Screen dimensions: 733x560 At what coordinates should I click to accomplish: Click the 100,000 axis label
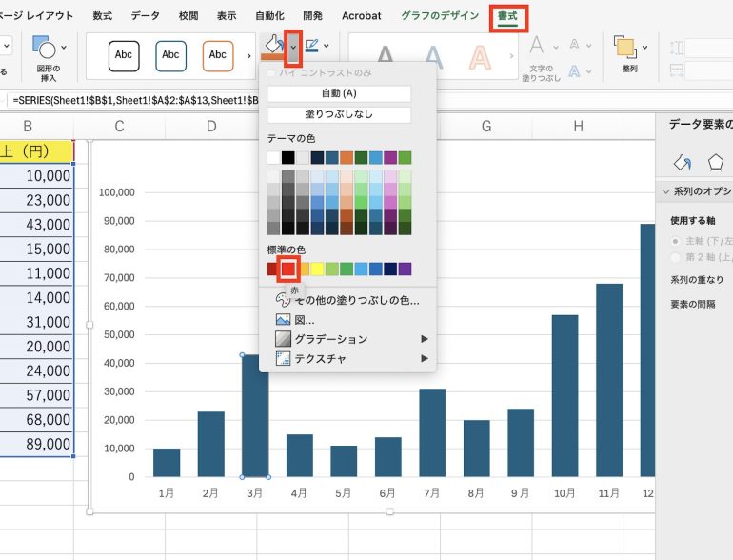pyautogui.click(x=116, y=192)
